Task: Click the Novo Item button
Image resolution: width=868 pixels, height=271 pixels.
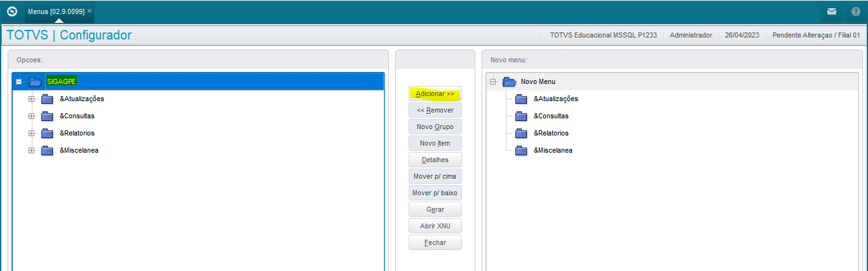Action: point(435,143)
